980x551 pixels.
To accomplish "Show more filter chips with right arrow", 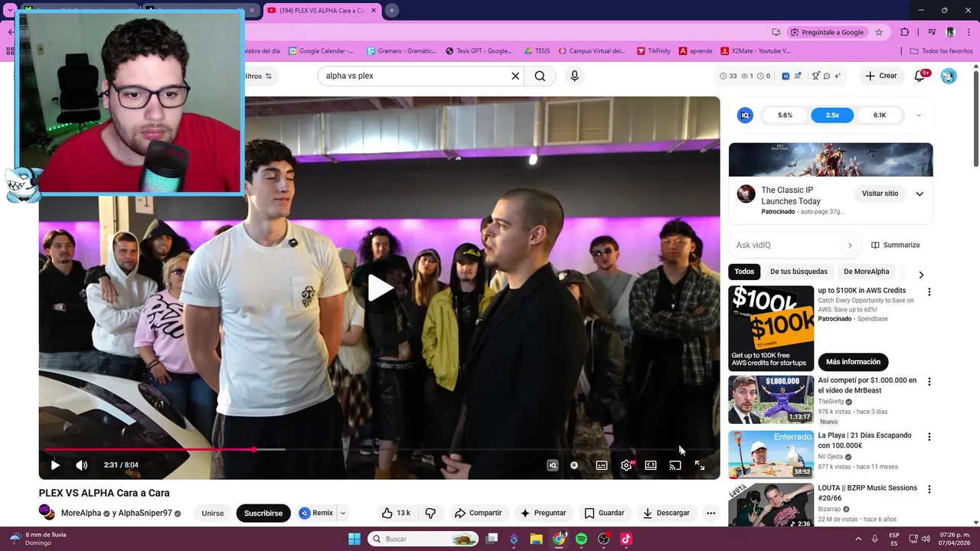I will coord(921,274).
